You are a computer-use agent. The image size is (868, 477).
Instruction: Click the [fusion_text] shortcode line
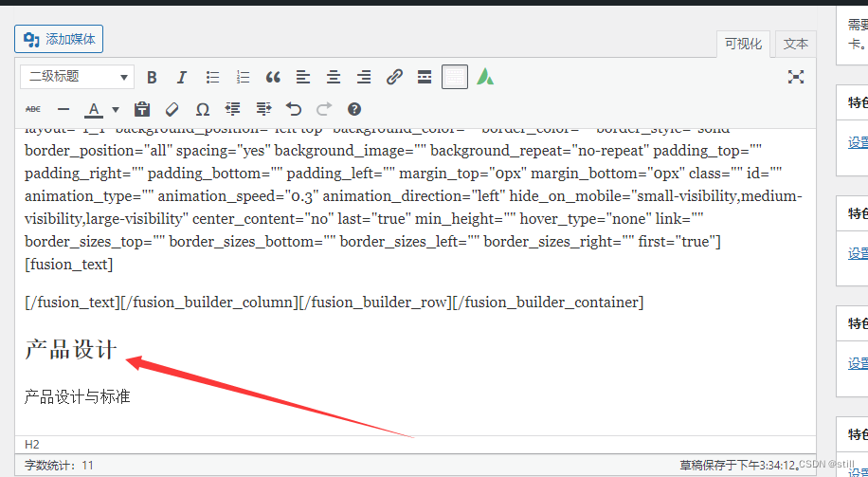68,265
